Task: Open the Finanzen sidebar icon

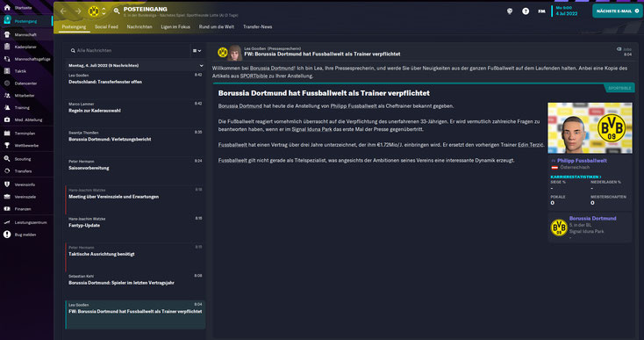Action: pos(7,209)
